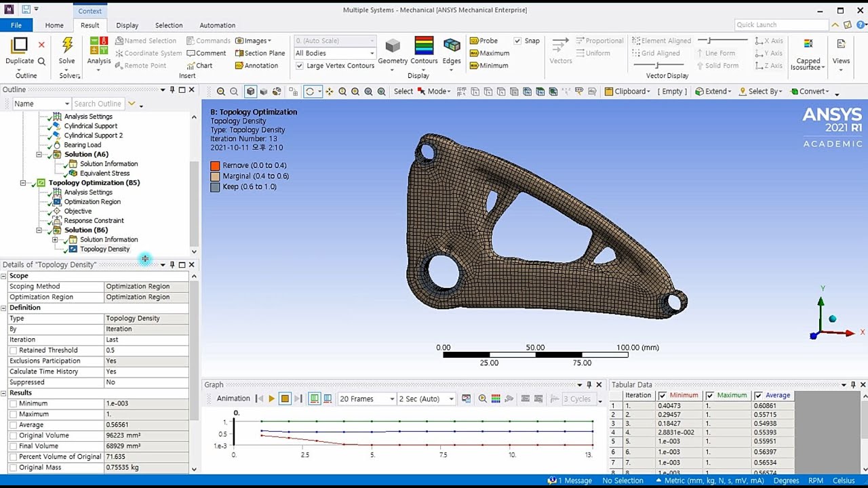Collapse the Solution (B6) tree node
Viewport: 868px width, 488px height.
(x=39, y=230)
